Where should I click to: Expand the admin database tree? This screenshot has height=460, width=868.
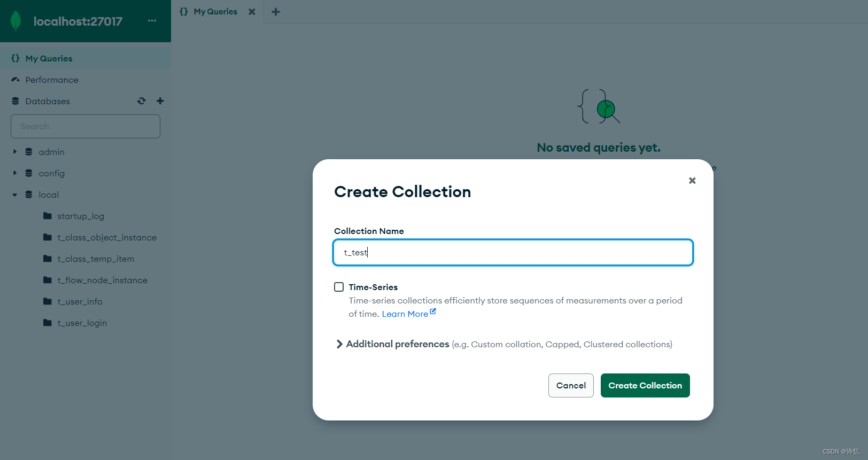click(15, 152)
